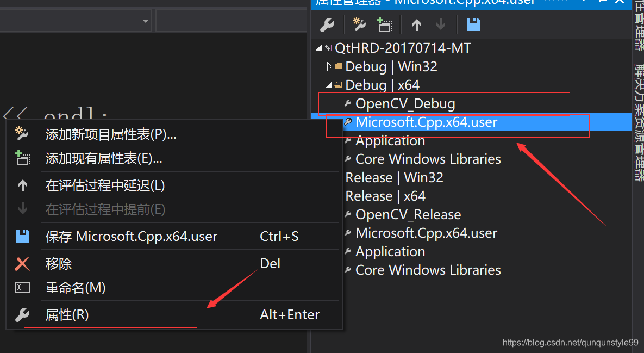Click the red X icon beside 移除
Screen dimensions: 644x353
click(x=22, y=264)
